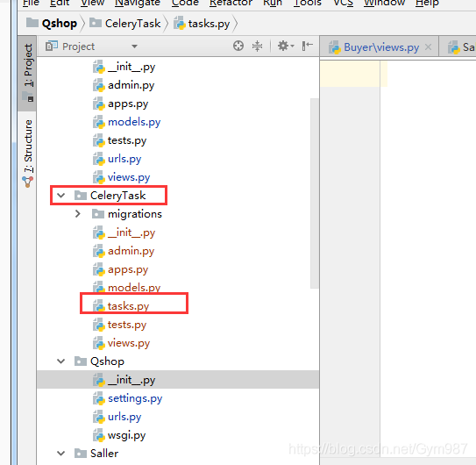Click the Project tree vertical scrollbar
Viewport: 476px width, 465px height.
point(314,193)
